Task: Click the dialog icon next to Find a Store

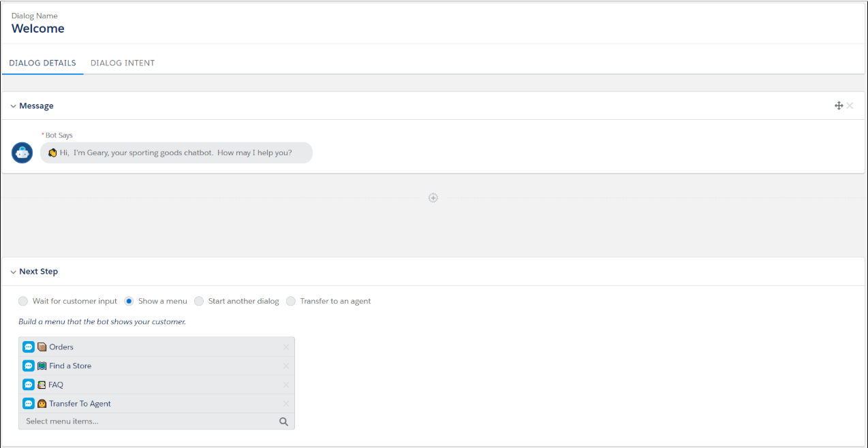Action: pyautogui.click(x=29, y=366)
